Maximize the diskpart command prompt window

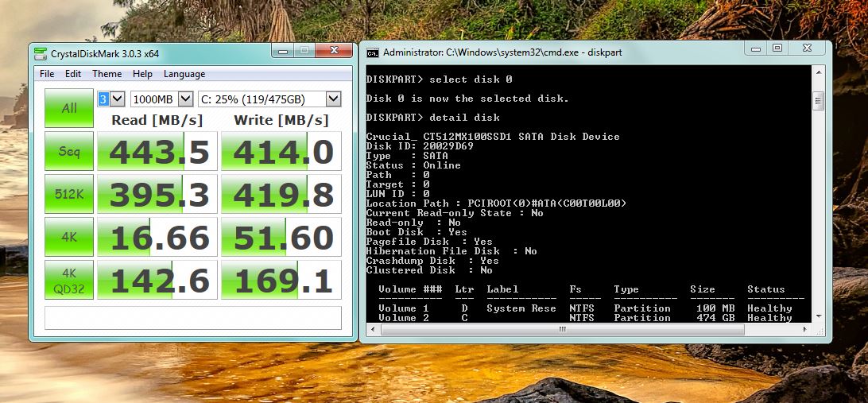(777, 48)
